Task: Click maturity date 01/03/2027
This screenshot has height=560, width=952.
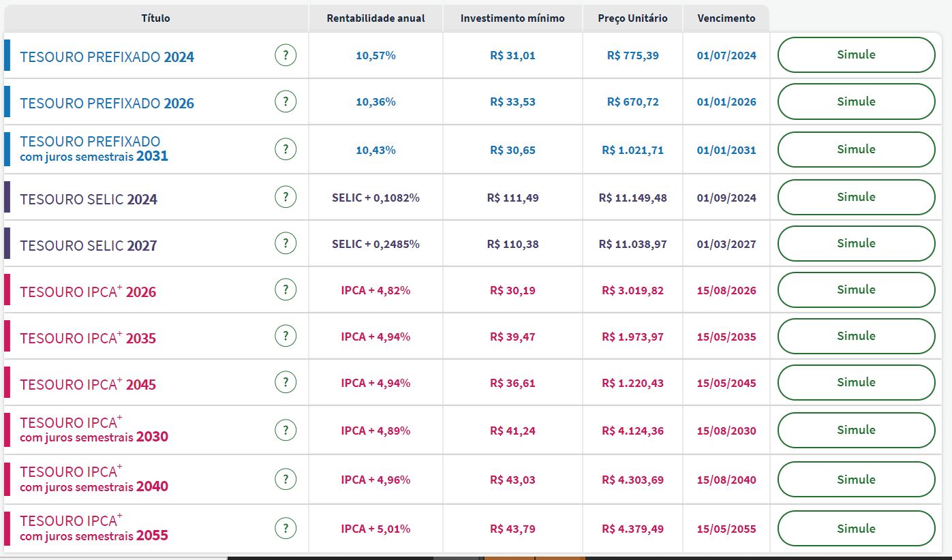Action: tap(726, 244)
